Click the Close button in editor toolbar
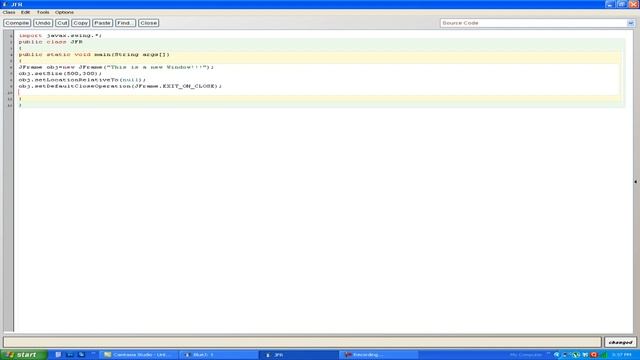This screenshot has height=360, width=640. coord(149,23)
